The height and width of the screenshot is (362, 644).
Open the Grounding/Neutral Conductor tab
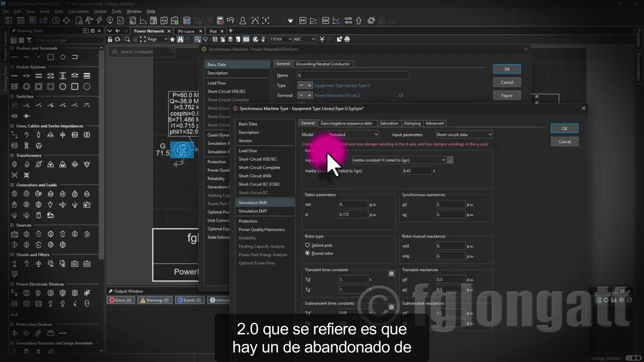(323, 64)
